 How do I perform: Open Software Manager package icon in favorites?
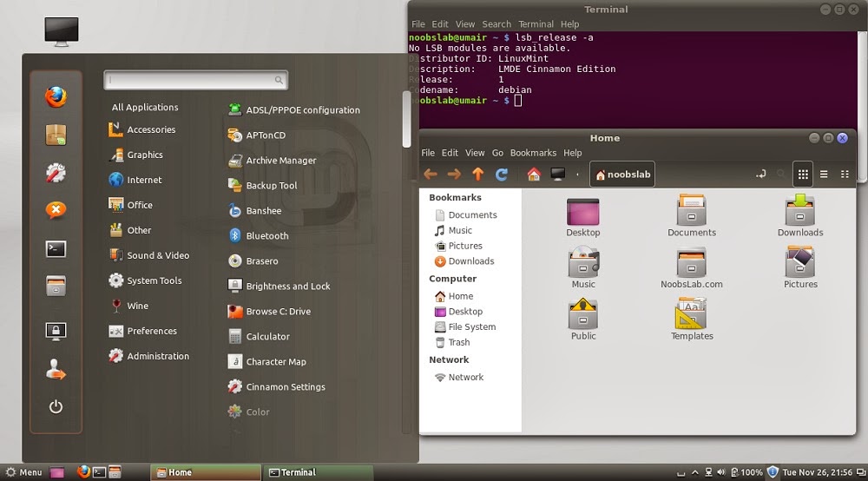56,135
